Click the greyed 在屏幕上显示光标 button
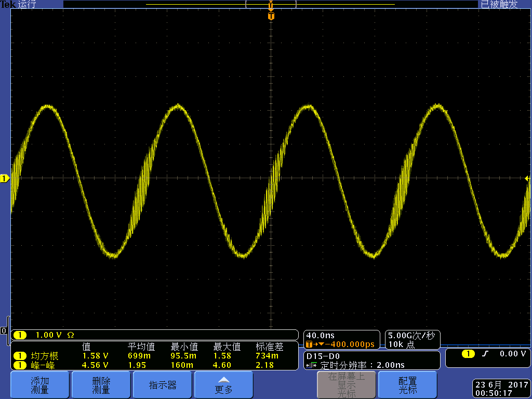This screenshot has width=532, height=399. 347,385
